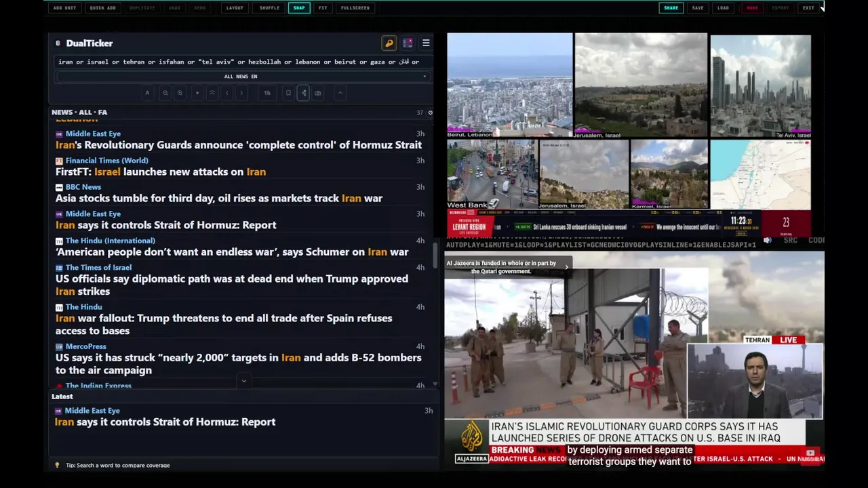868x488 pixels.
Task: Click the SHARE button
Action: [671, 8]
